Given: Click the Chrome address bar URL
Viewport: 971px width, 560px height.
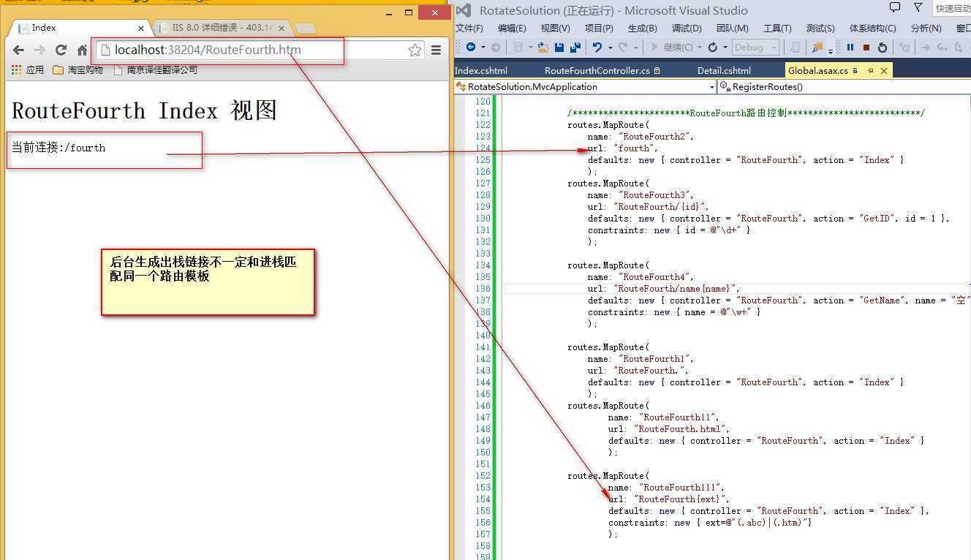Looking at the screenshot, I should [x=208, y=50].
